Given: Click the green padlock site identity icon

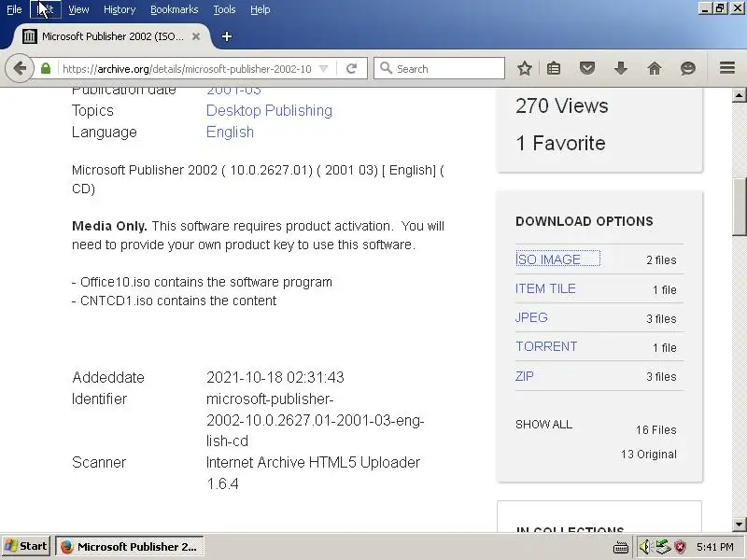Looking at the screenshot, I should point(46,68).
